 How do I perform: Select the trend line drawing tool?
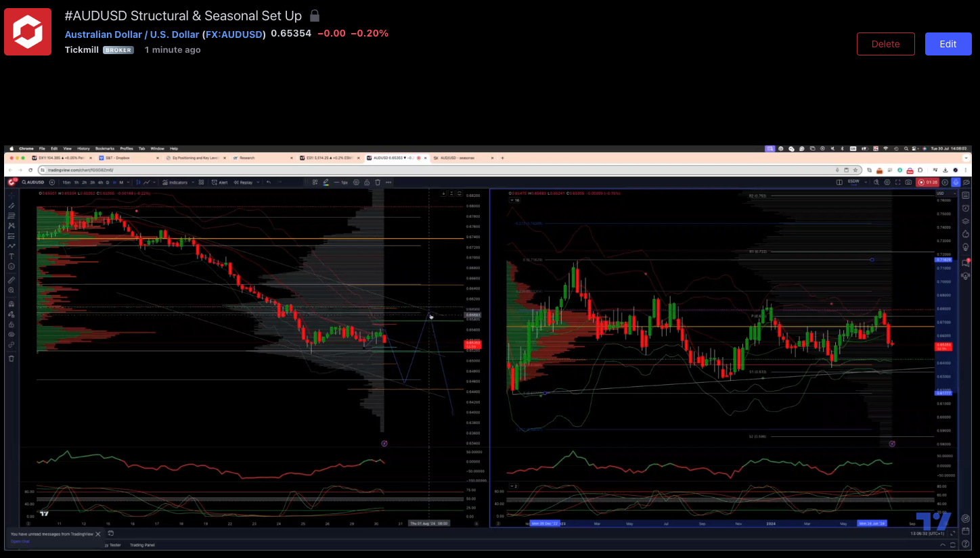click(12, 206)
